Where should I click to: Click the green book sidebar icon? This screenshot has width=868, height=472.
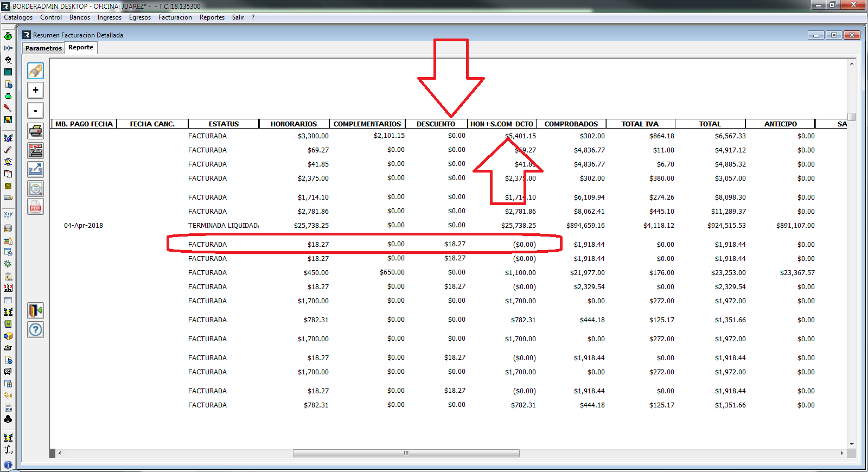pyautogui.click(x=8, y=324)
